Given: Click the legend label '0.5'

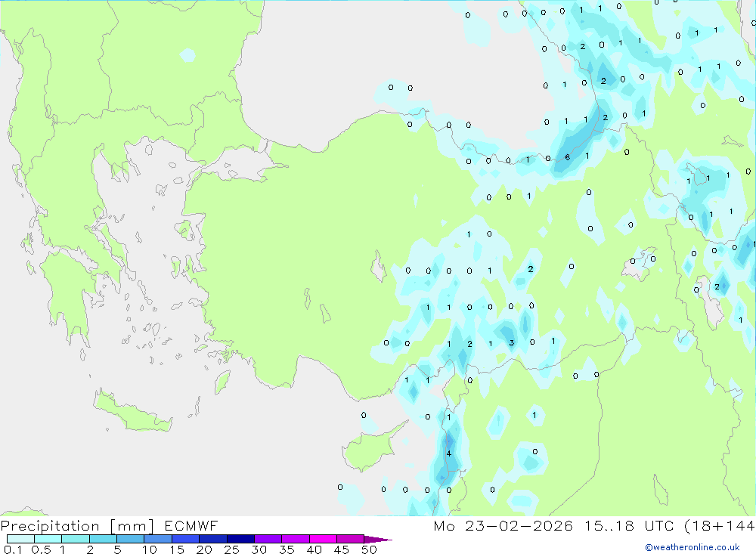Looking at the screenshot, I should pos(41,549).
